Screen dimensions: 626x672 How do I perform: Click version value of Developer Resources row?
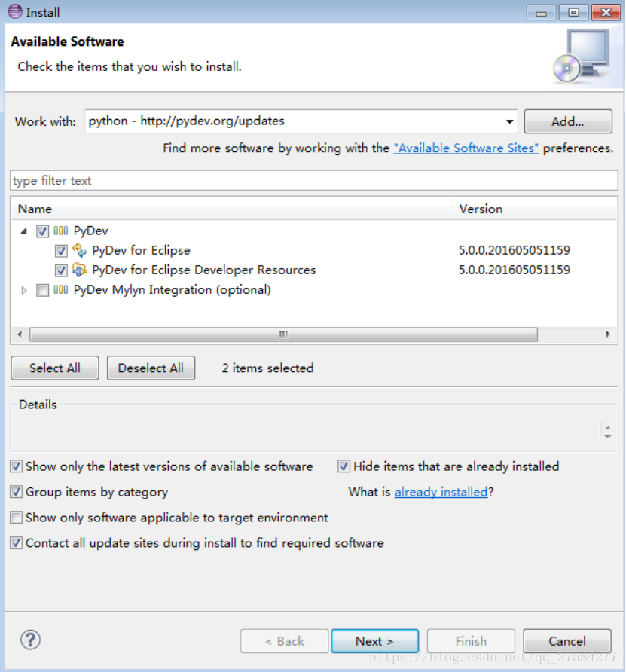pyautogui.click(x=515, y=270)
